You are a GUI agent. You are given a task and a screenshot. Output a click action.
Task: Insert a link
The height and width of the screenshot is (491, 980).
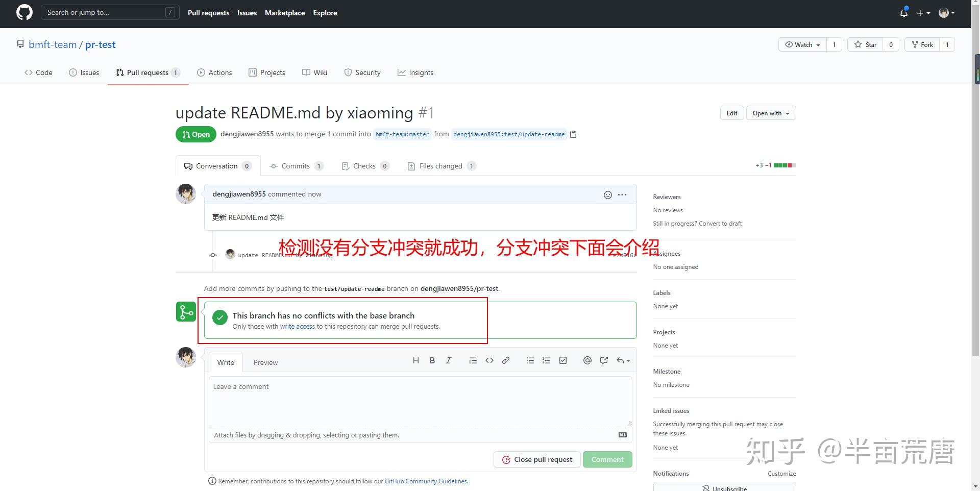[505, 360]
